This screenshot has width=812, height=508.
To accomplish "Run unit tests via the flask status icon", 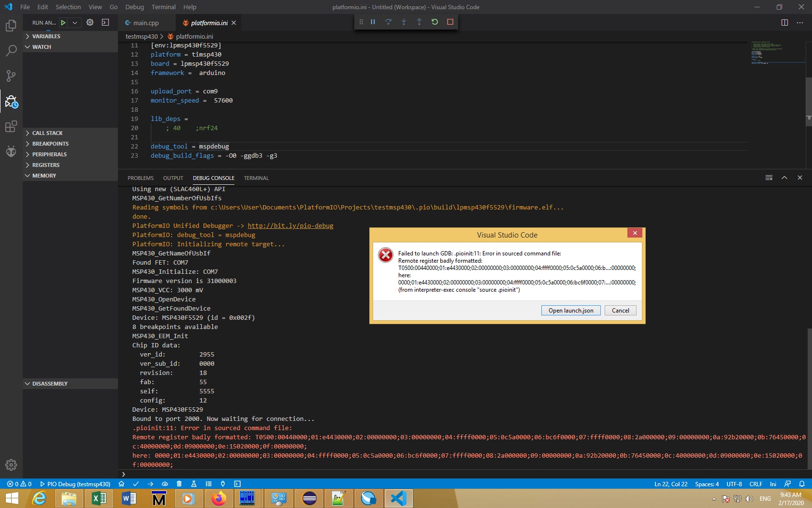I will [194, 484].
